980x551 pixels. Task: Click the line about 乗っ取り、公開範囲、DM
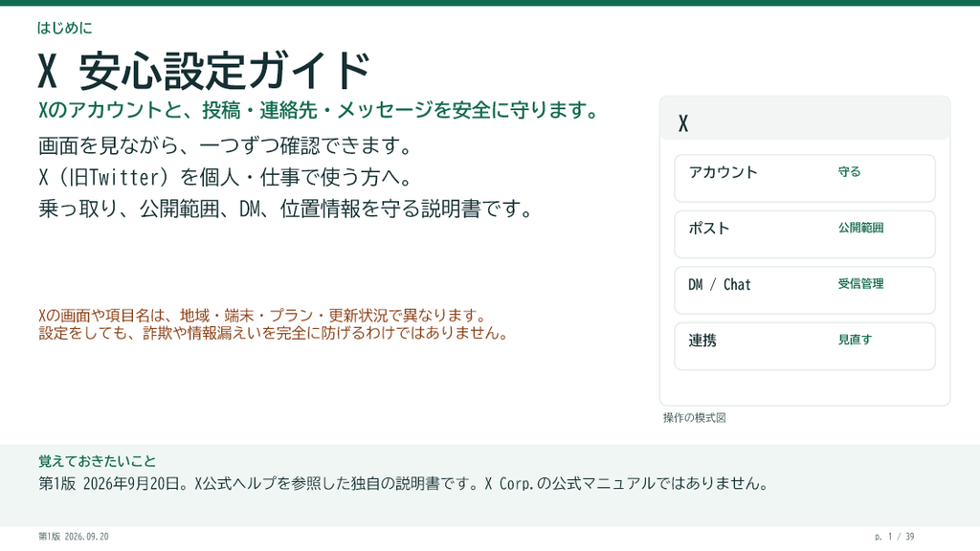[286, 209]
